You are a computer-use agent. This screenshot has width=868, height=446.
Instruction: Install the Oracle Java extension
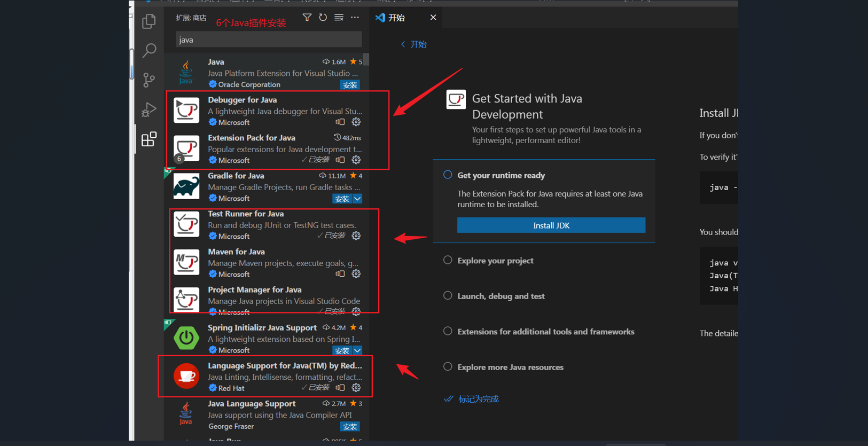click(x=350, y=84)
